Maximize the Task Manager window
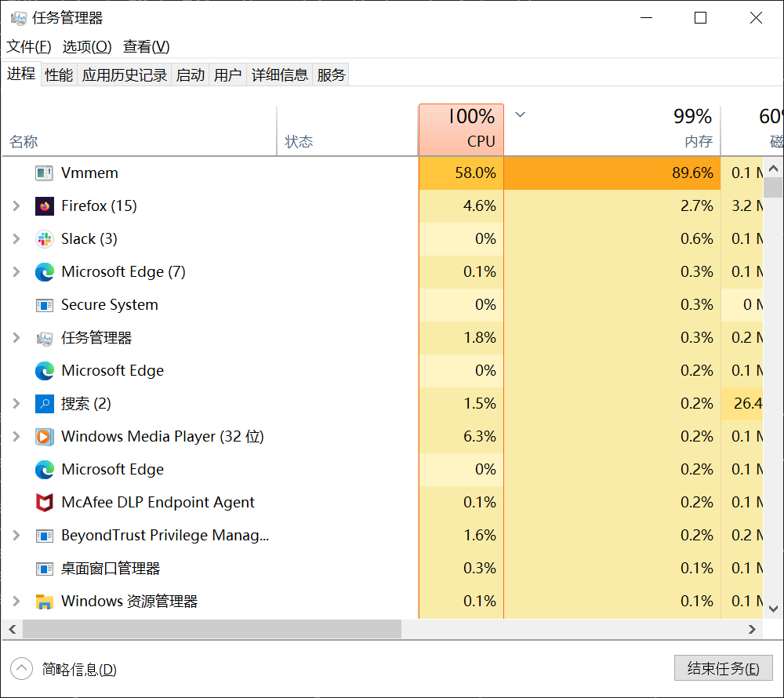 (700, 18)
